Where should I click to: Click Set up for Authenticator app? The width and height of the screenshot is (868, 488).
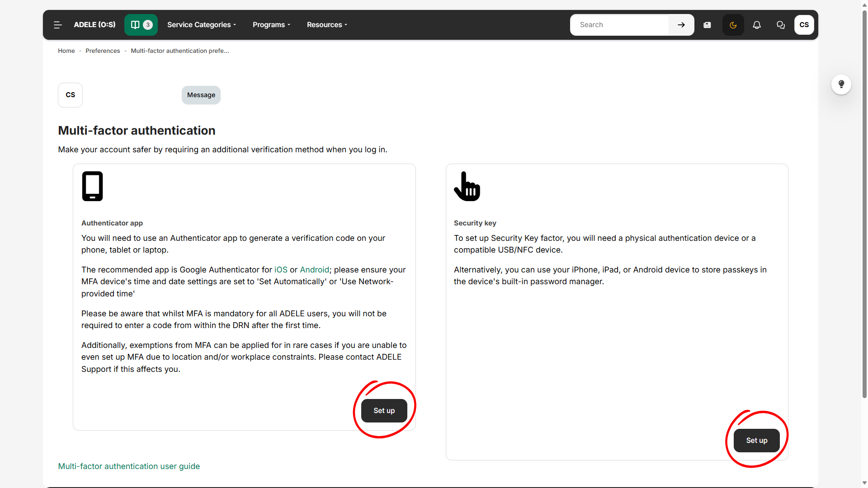coord(384,410)
